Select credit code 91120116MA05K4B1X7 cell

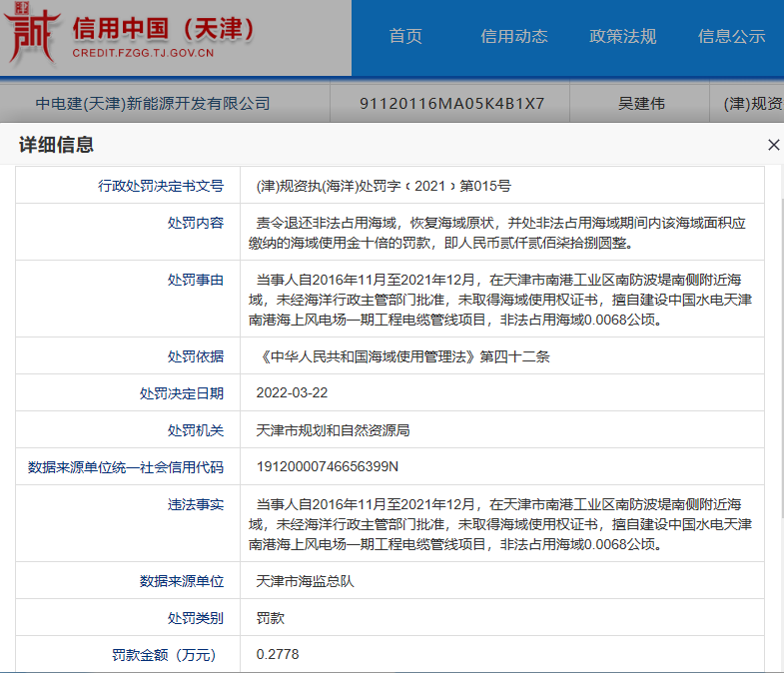(x=451, y=104)
